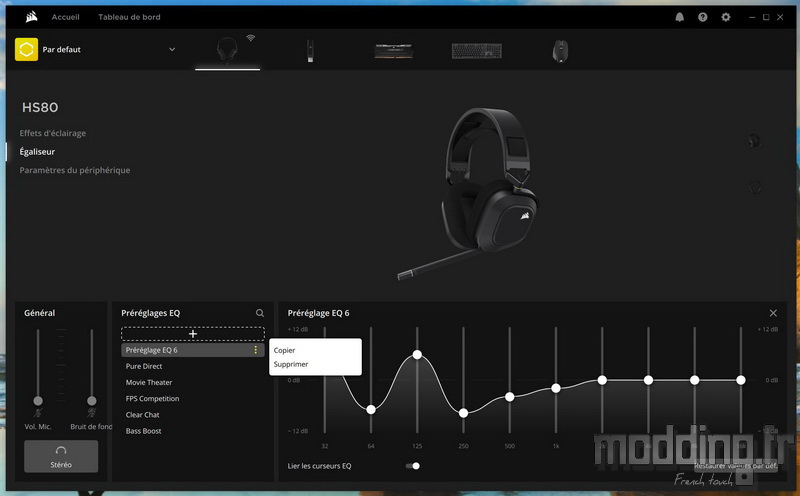Open the notifications bell
800x496 pixels.
(x=680, y=17)
